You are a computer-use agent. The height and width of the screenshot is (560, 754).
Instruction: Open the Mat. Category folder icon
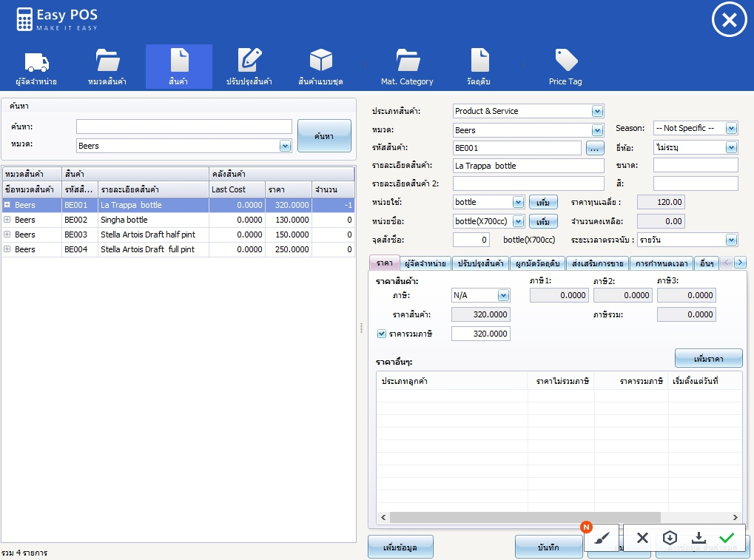[x=407, y=67]
